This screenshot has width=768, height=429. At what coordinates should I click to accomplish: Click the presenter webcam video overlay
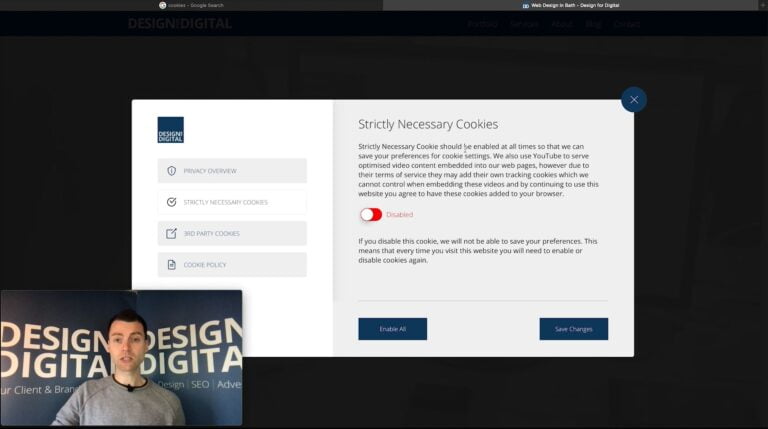(121, 358)
